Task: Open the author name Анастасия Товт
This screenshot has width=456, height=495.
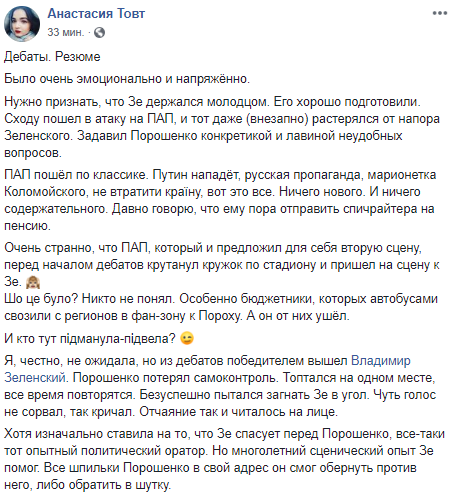Action: click(96, 13)
